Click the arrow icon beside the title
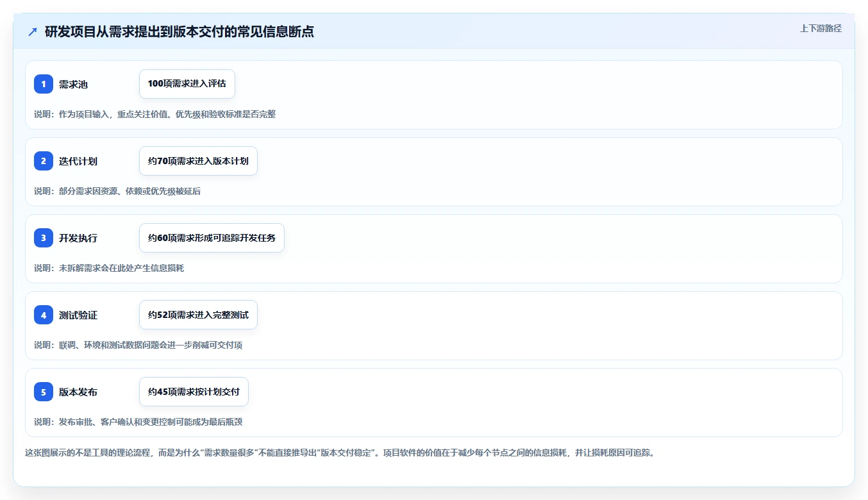This screenshot has width=868, height=500. pyautogui.click(x=33, y=31)
